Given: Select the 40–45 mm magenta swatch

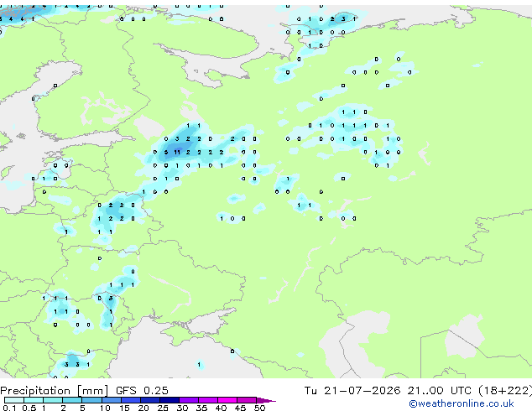Looking at the screenshot, I should point(227,400).
